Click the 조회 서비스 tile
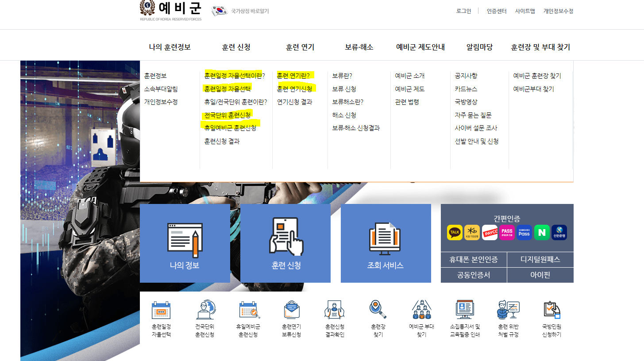The image size is (644, 361). [386, 243]
